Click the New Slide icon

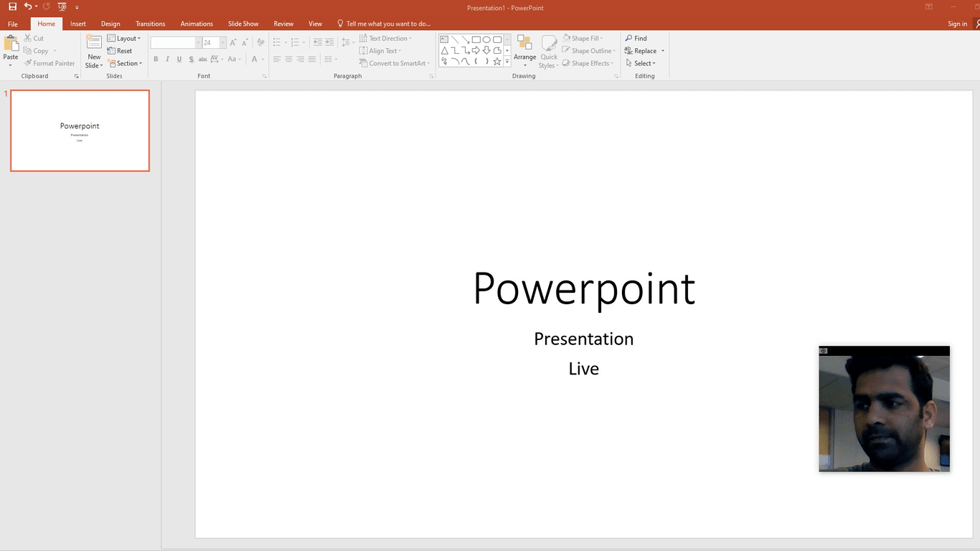(x=94, y=42)
